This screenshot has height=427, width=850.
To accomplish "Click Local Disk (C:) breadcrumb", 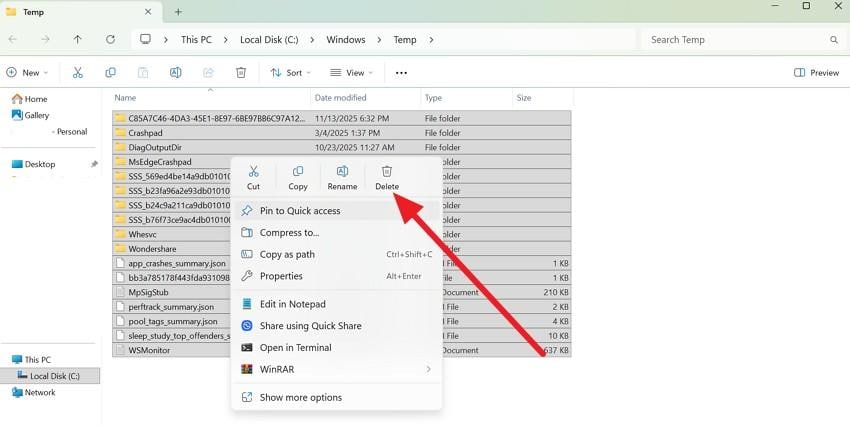I will tap(269, 40).
